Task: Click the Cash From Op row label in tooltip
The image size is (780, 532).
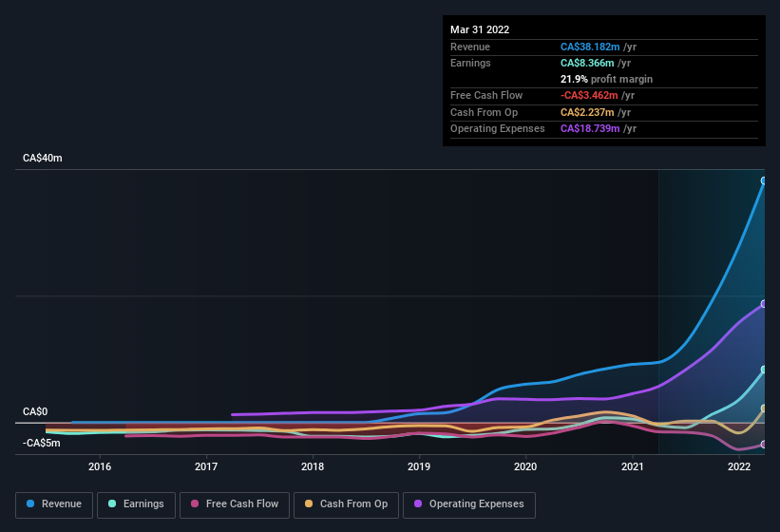Action: coord(484,112)
